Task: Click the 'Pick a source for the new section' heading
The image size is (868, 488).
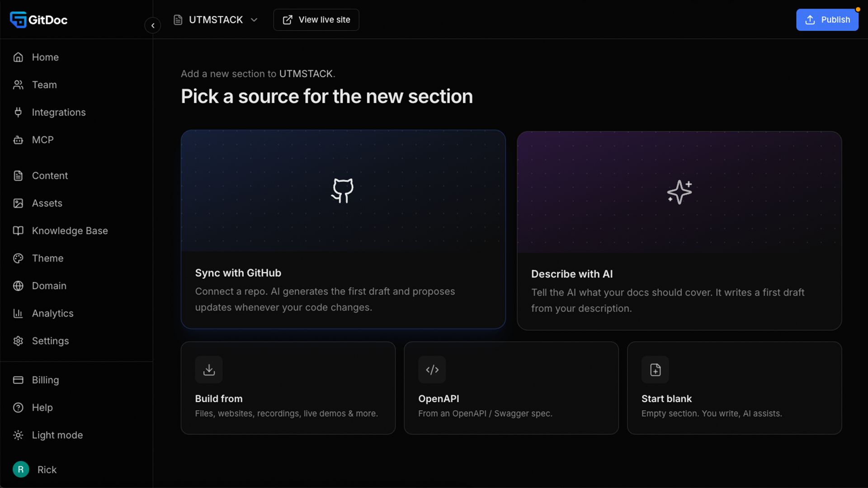Action: pyautogui.click(x=327, y=97)
